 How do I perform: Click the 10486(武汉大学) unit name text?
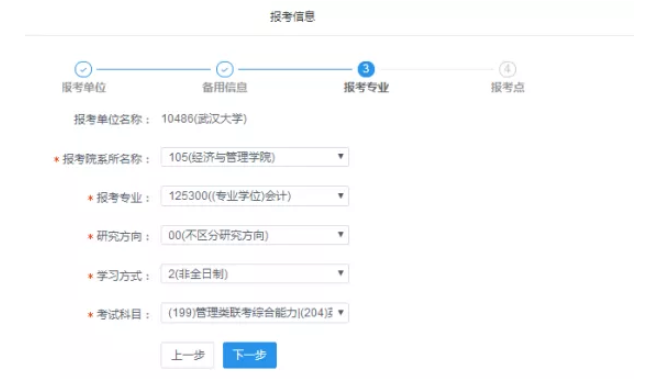coord(204,119)
